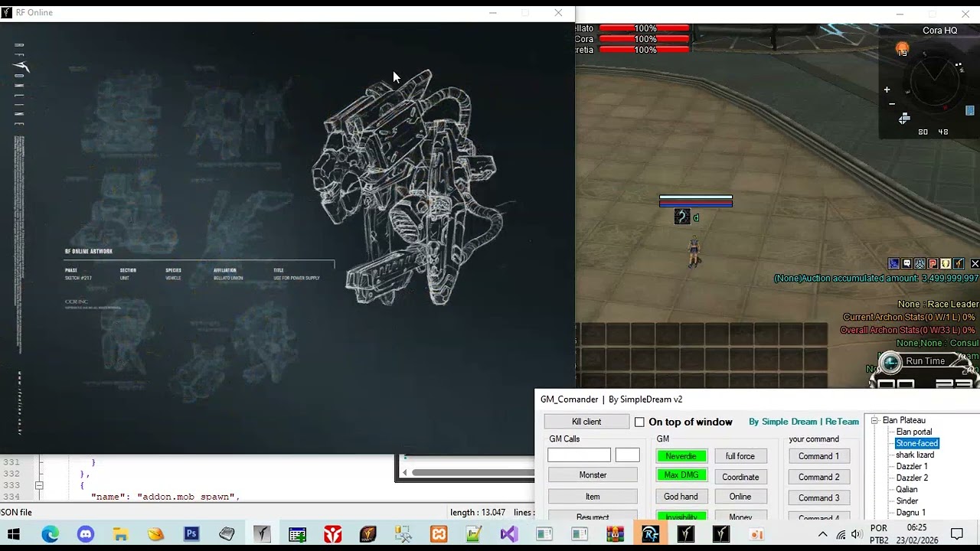Open Windows Start menu
Viewport: 980px width, 551px height.
[x=14, y=534]
